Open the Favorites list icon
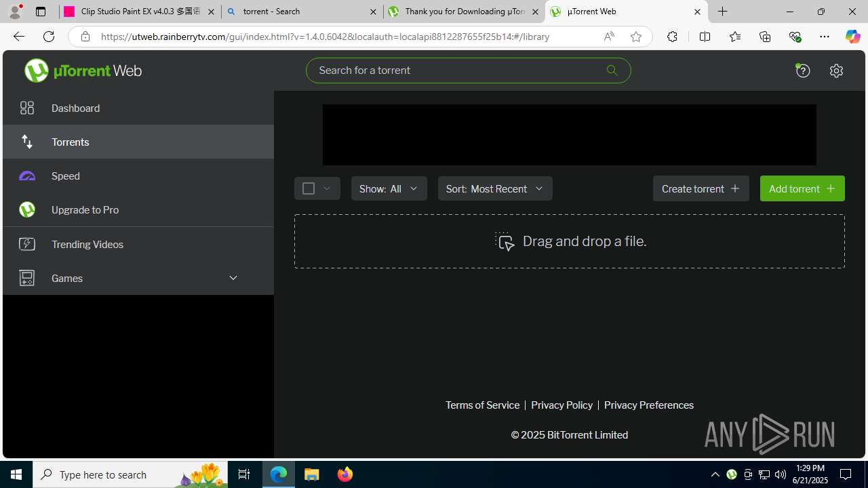 (x=734, y=37)
